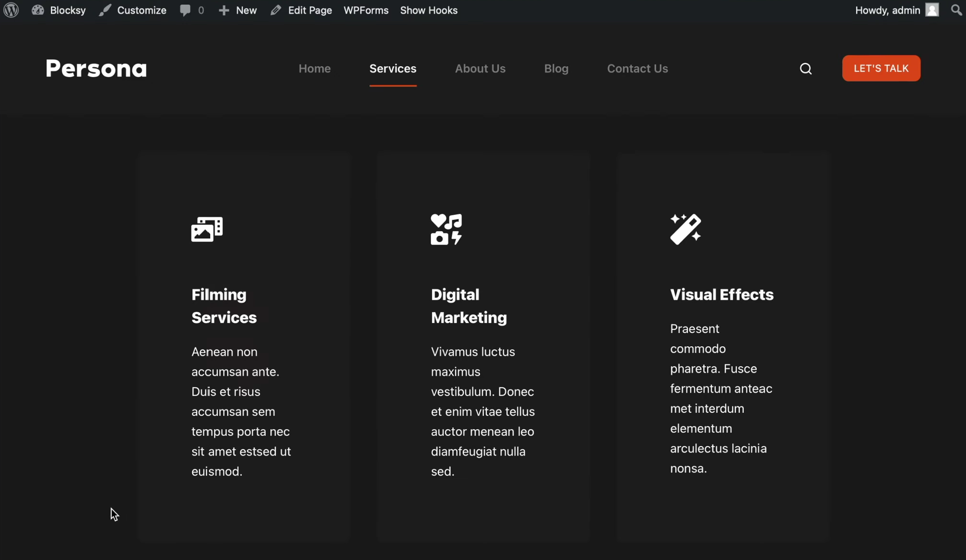Select Show Hooks in admin bar
This screenshot has height=560, width=966.
pyautogui.click(x=428, y=10)
